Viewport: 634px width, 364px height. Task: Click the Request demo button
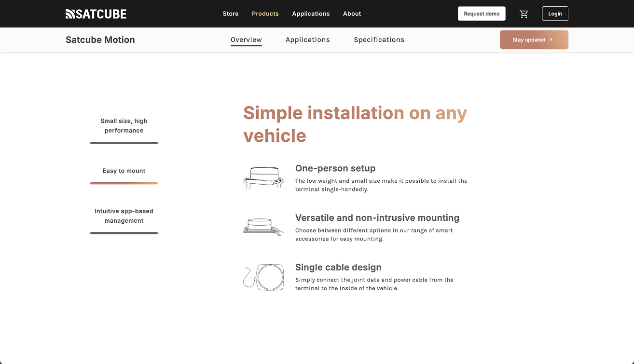pos(482,13)
